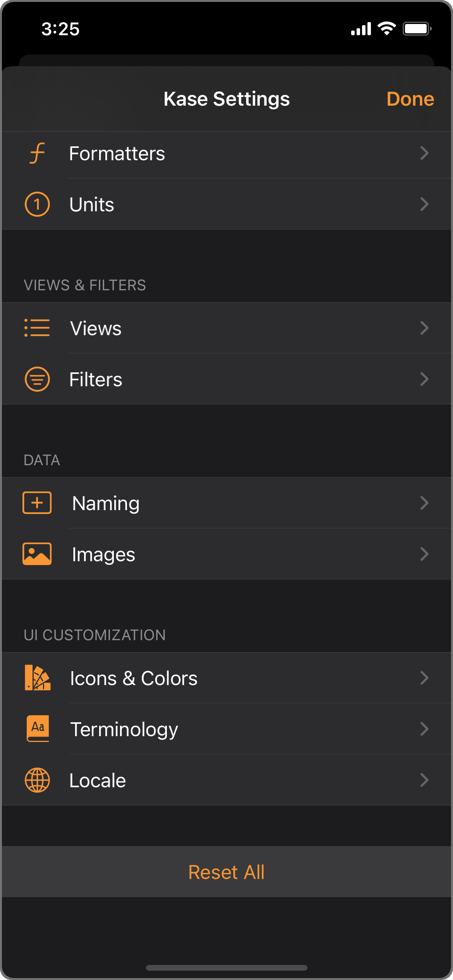Tap the Locale globe icon

click(x=37, y=780)
